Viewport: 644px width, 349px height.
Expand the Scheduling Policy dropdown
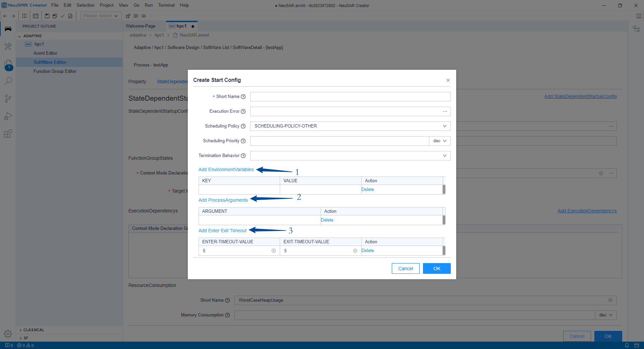(444, 126)
